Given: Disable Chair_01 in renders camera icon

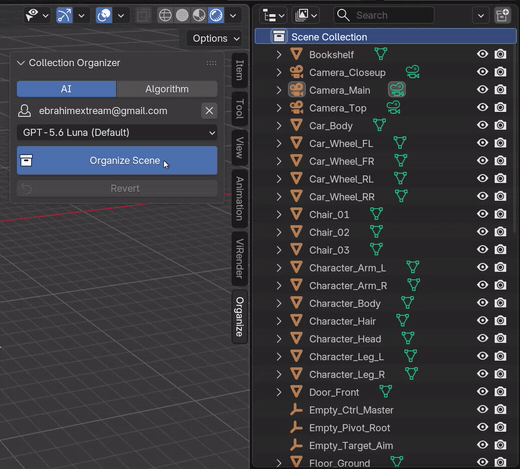Looking at the screenshot, I should (500, 214).
